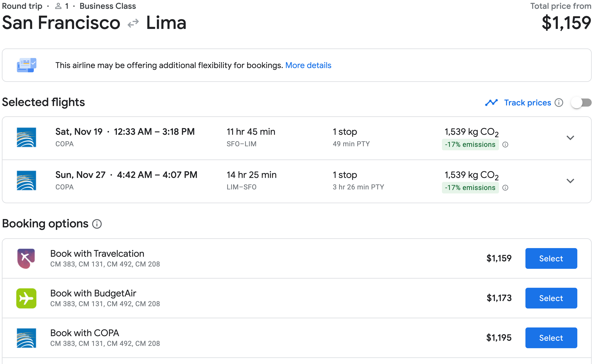This screenshot has height=364, width=595.
Task: Click the COPA logo in booking options
Action: (26, 338)
